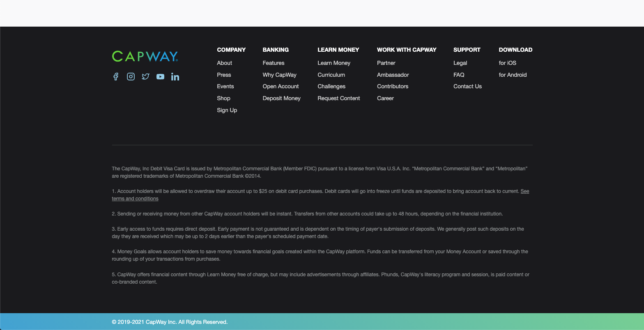The image size is (644, 330).
Task: Open Deposit Money link
Action: pyautogui.click(x=282, y=98)
